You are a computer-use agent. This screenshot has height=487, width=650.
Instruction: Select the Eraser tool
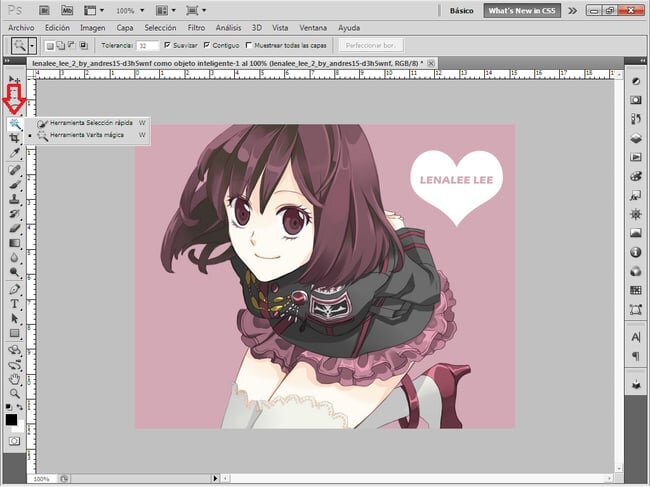click(15, 228)
